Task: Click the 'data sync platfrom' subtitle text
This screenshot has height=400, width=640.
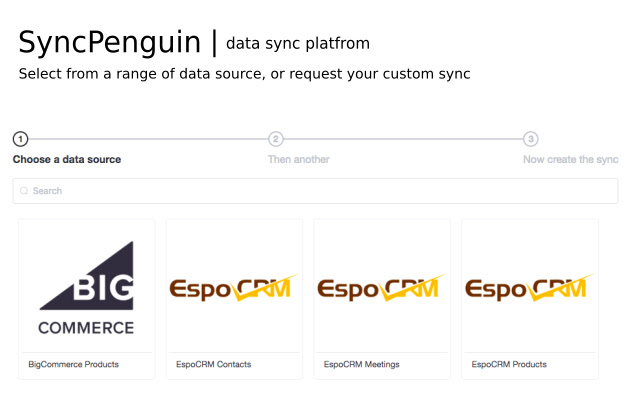Action: point(298,43)
